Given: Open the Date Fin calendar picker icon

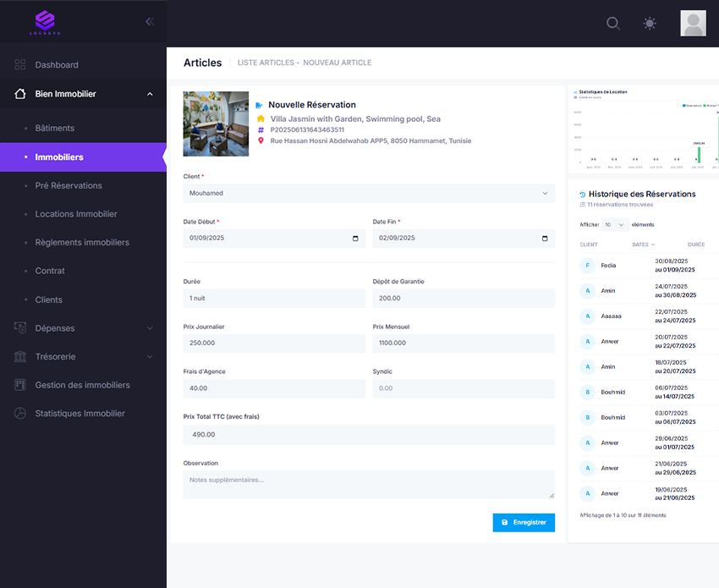Looking at the screenshot, I should coord(545,238).
